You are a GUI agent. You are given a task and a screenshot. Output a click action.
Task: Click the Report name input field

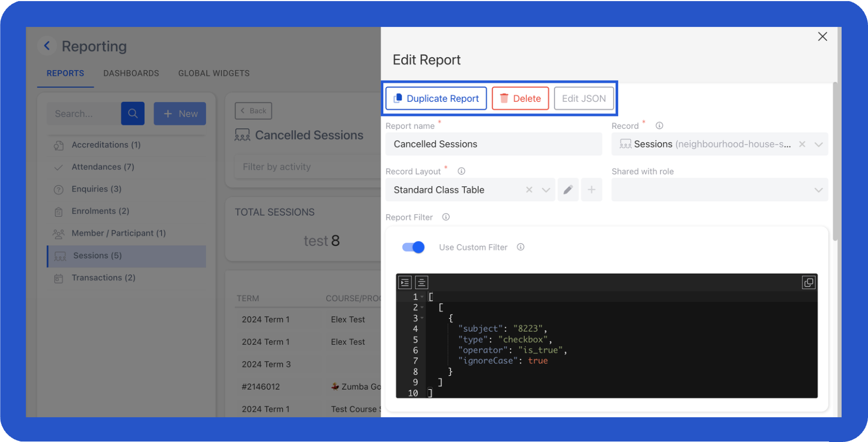pos(494,144)
